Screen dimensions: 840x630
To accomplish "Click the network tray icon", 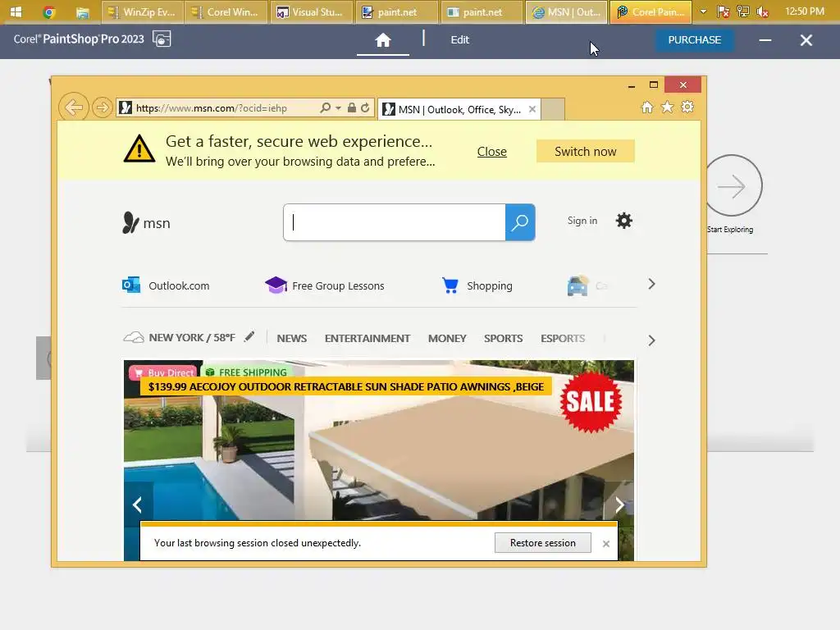I will point(743,11).
